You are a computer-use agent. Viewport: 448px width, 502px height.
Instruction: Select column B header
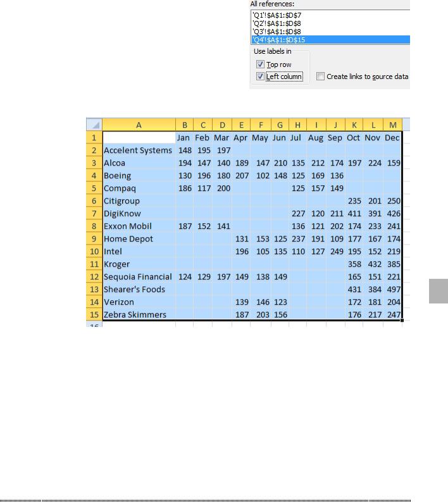point(185,125)
